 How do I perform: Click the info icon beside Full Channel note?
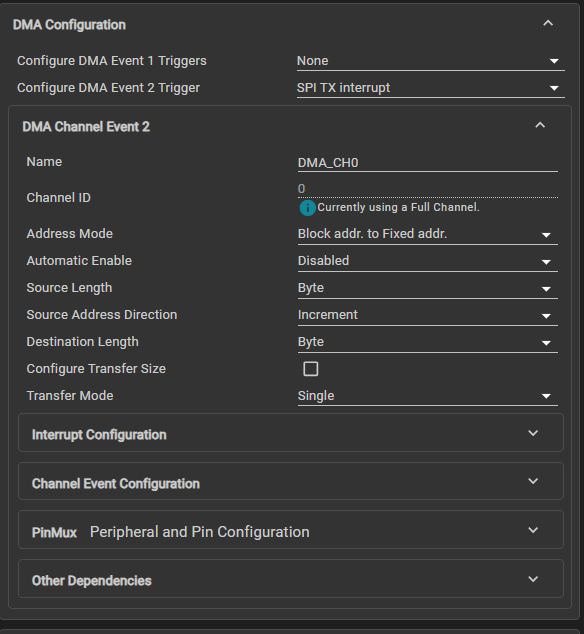coord(307,208)
